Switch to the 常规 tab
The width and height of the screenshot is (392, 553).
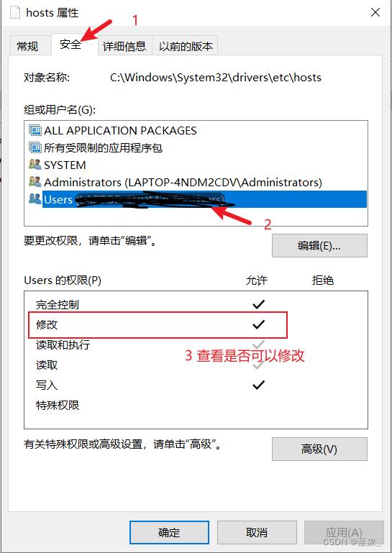[x=27, y=46]
